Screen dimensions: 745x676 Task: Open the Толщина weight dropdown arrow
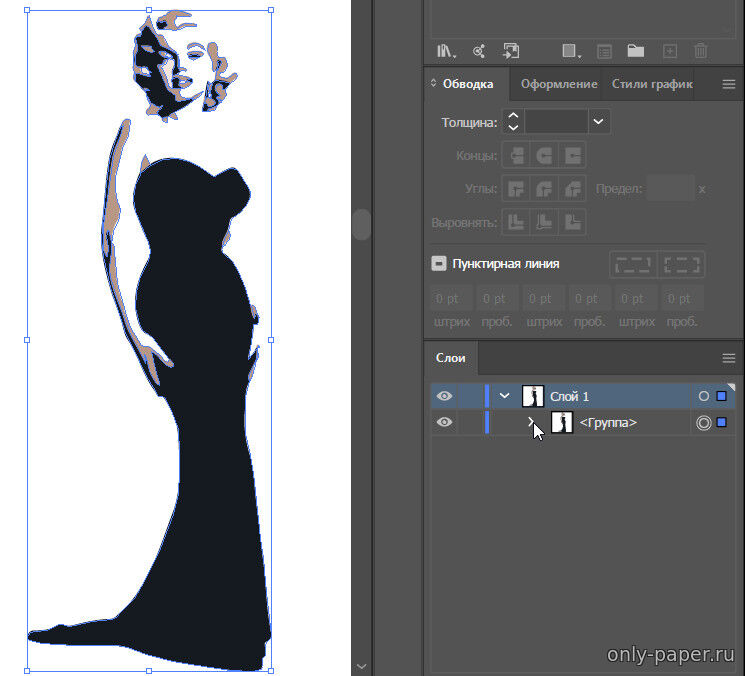tap(598, 122)
